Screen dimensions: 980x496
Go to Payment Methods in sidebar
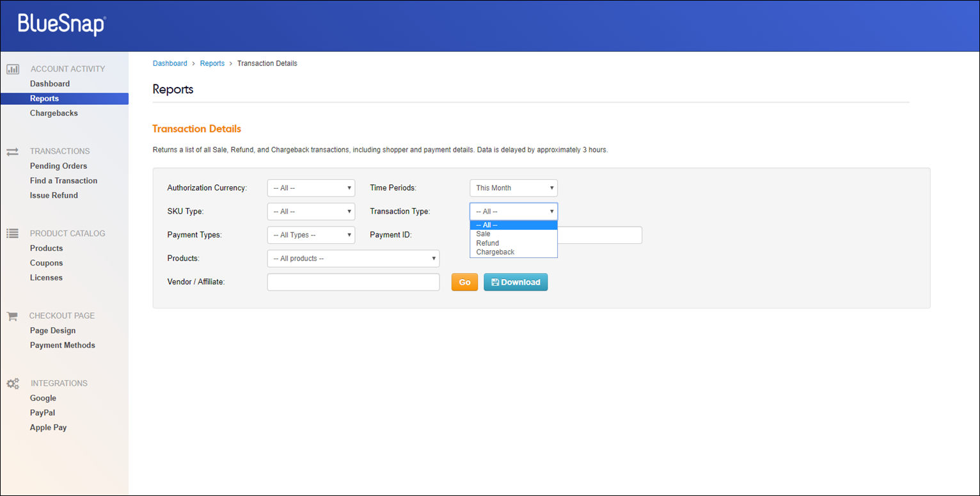(63, 346)
